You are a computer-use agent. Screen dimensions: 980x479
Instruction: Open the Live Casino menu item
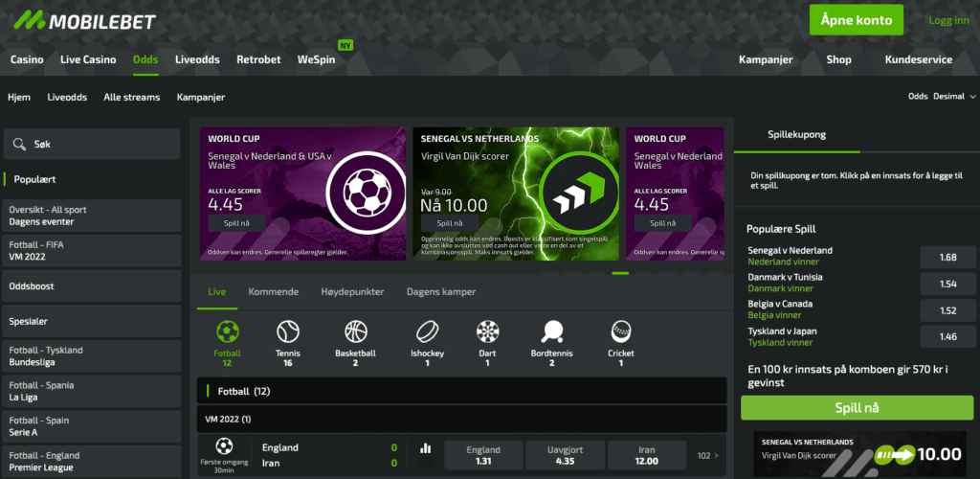[x=88, y=60]
